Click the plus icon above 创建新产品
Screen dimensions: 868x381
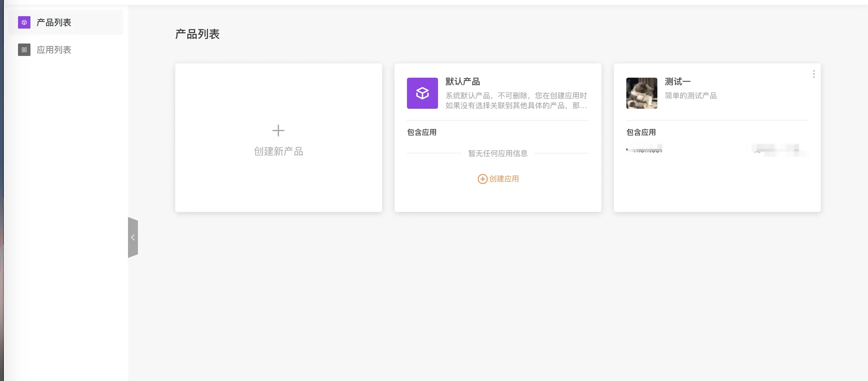pos(278,131)
